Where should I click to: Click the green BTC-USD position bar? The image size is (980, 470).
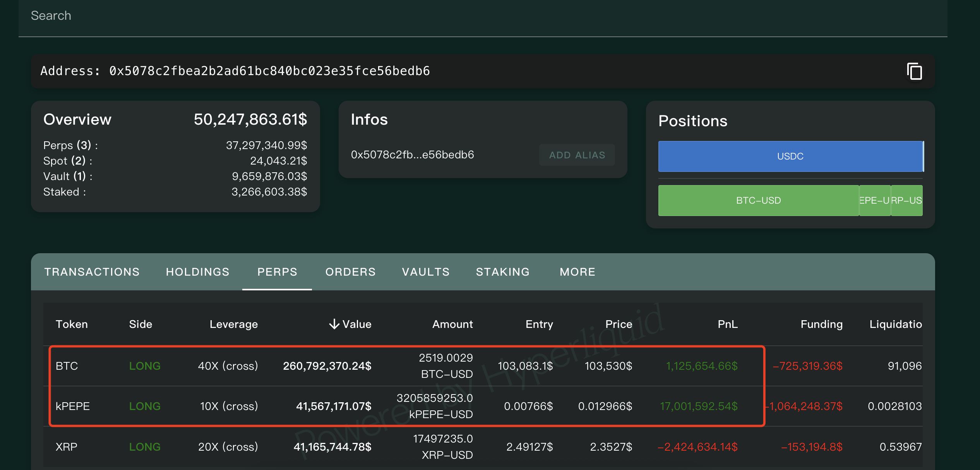click(x=758, y=201)
